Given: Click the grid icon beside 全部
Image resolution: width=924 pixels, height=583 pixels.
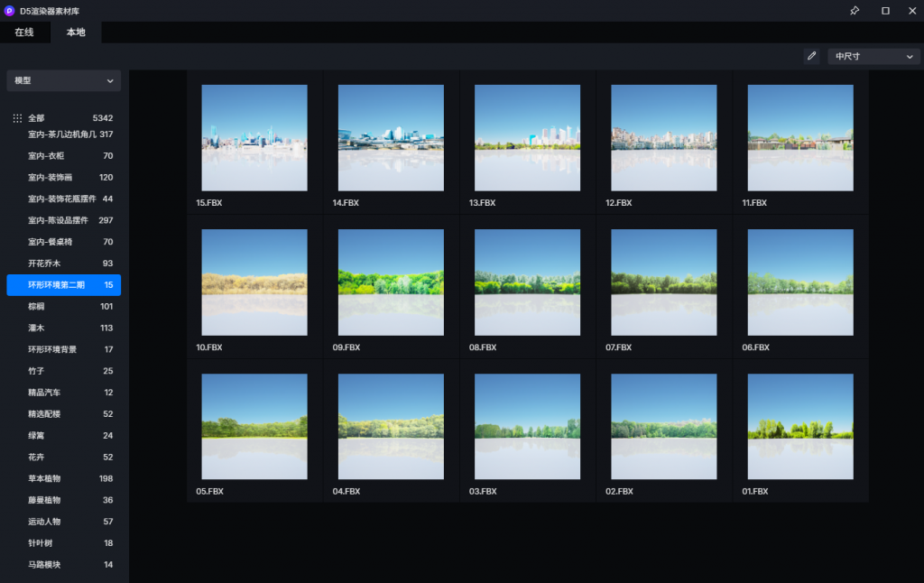Looking at the screenshot, I should tap(17, 118).
